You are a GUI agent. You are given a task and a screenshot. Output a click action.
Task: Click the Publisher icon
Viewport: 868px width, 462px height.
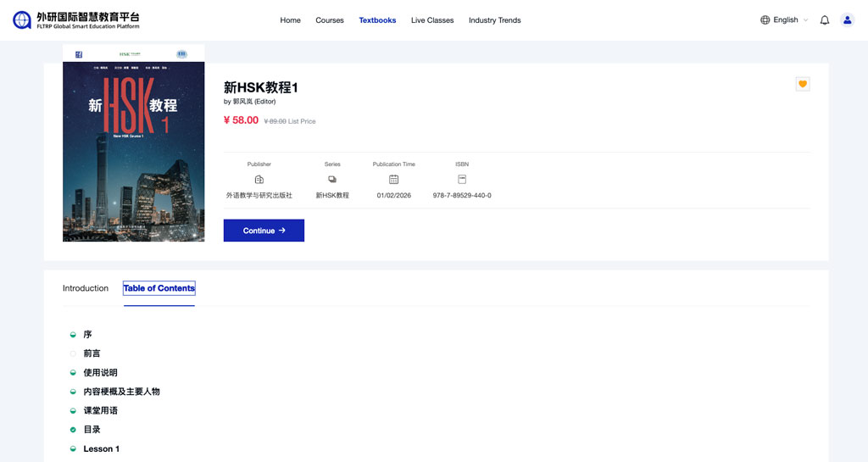coord(259,180)
